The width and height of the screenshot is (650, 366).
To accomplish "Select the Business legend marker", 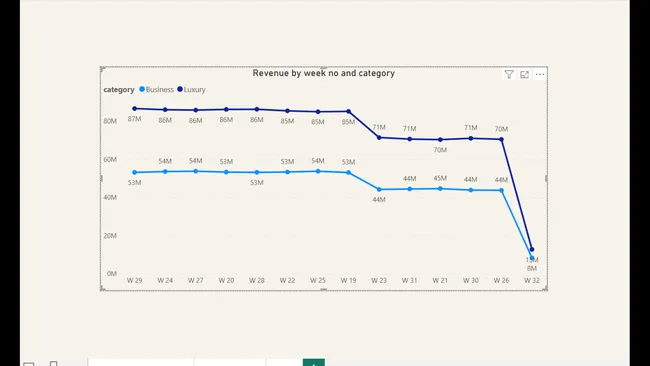I will [142, 89].
